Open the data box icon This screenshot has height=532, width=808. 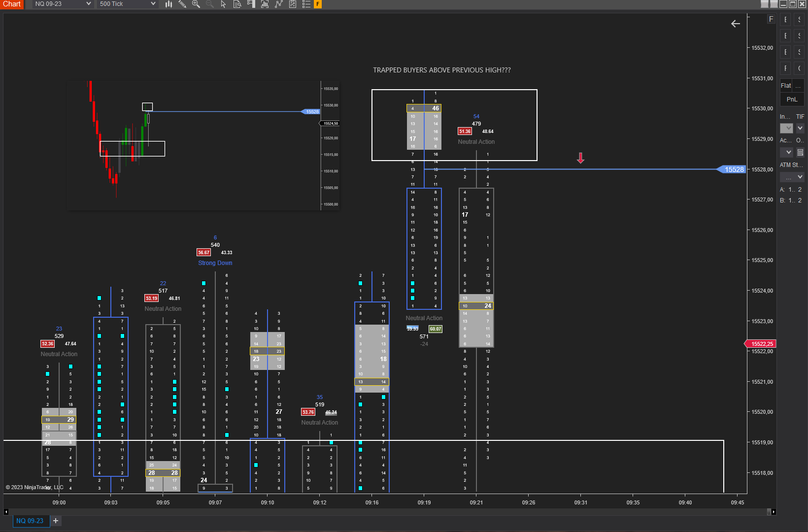pyautogui.click(x=237, y=4)
